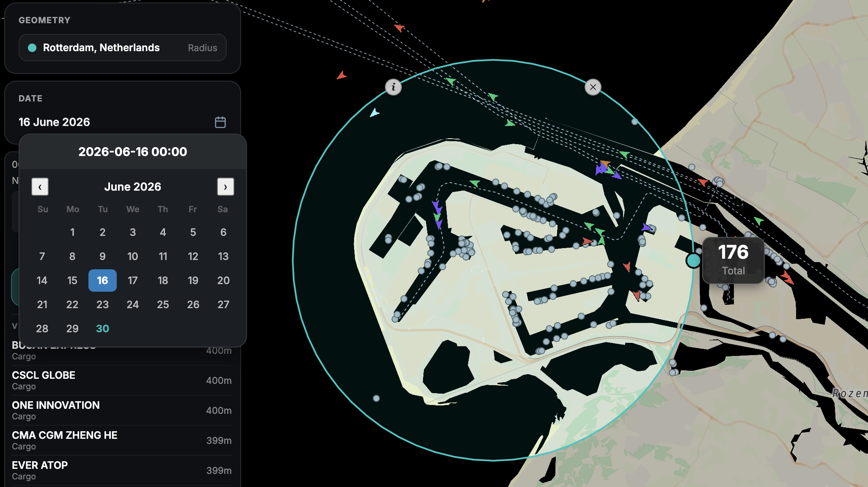Image resolution: width=868 pixels, height=487 pixels.
Task: Pick June 10 on the calendar
Action: [133, 256]
